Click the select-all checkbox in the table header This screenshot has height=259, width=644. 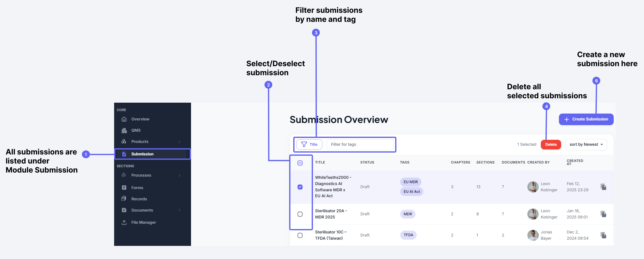point(300,163)
